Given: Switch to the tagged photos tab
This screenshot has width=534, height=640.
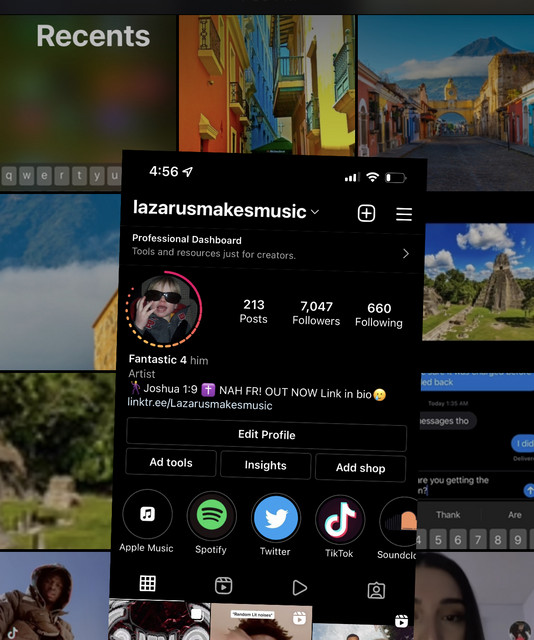Looking at the screenshot, I should [x=376, y=590].
